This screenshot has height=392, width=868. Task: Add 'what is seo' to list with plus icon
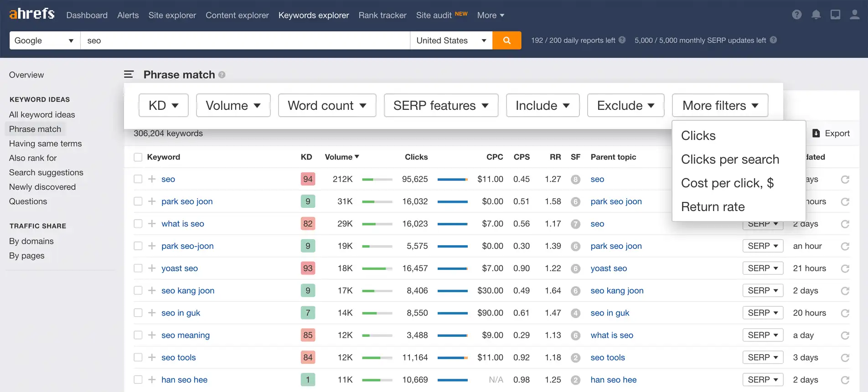pyautogui.click(x=152, y=224)
